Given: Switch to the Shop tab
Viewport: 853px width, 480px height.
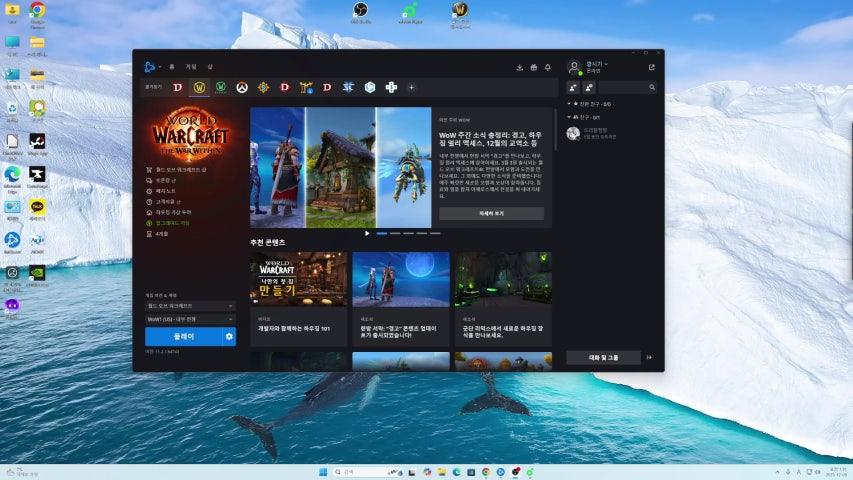Looking at the screenshot, I should pyautogui.click(x=210, y=67).
